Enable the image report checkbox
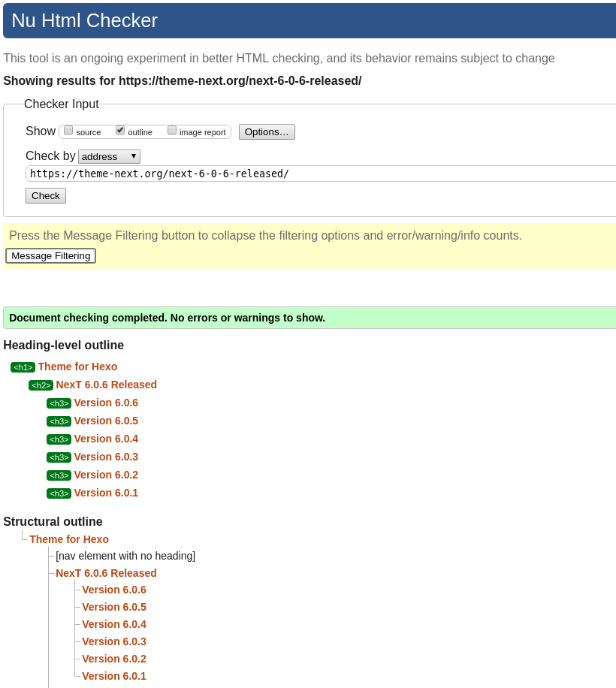Screen dimensions: 616x688 tap(172, 131)
